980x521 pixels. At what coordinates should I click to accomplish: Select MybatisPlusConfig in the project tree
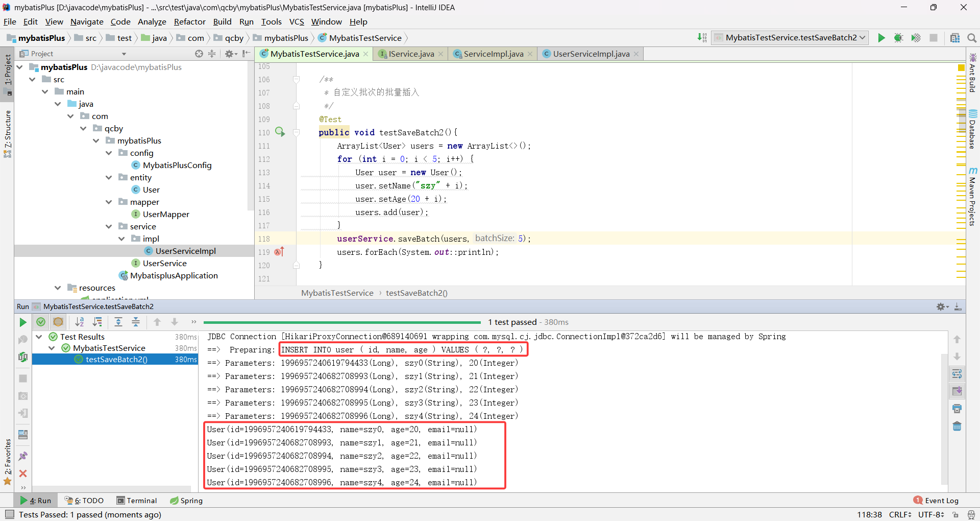177,165
